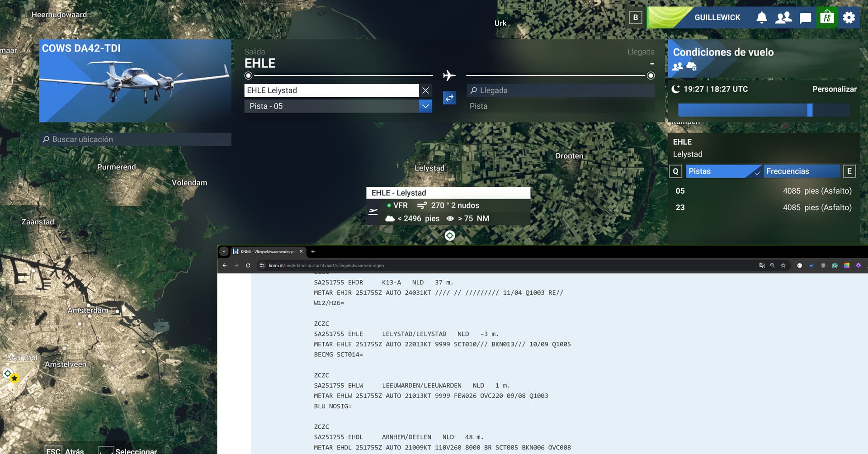Open the notifications bell
Screen dimensions: 868x454
pyautogui.click(x=761, y=18)
